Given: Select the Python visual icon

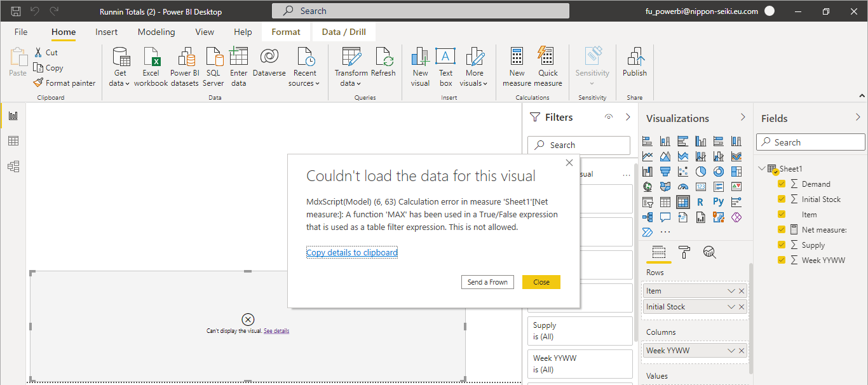Looking at the screenshot, I should point(719,202).
